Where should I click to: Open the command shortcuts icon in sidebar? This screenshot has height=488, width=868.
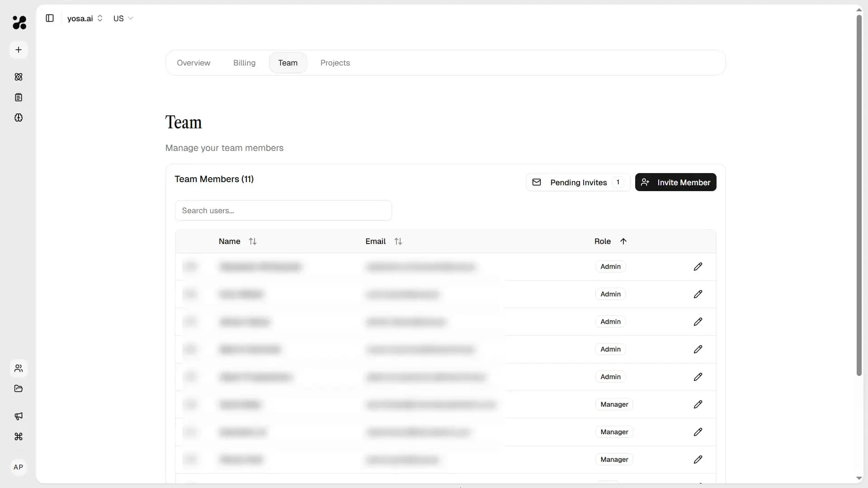pos(18,437)
